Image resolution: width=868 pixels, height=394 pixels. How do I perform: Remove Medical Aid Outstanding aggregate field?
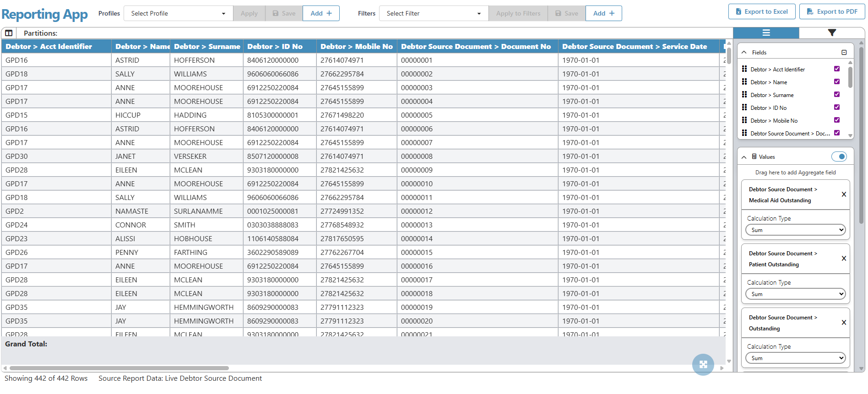[844, 194]
